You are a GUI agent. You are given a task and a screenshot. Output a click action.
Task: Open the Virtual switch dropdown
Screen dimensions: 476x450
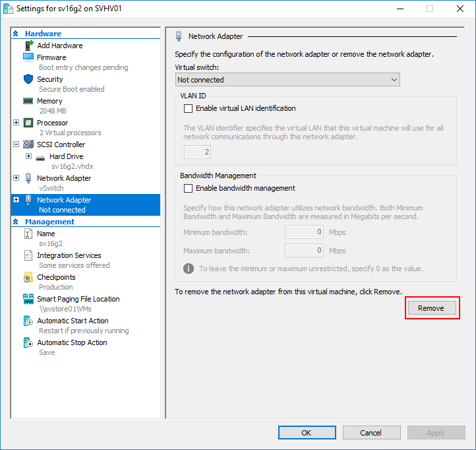[x=287, y=80]
